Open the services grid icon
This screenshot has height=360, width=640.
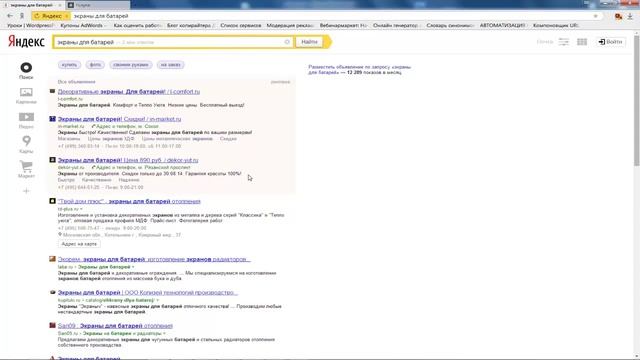pos(582,42)
